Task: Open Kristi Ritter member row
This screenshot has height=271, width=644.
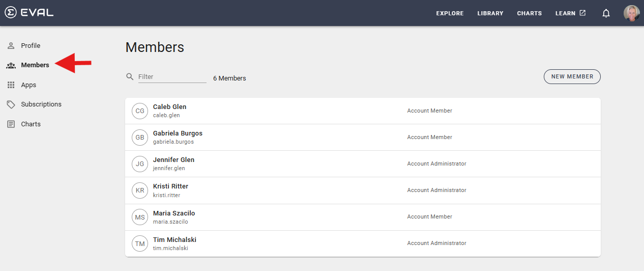Action: pos(363,191)
